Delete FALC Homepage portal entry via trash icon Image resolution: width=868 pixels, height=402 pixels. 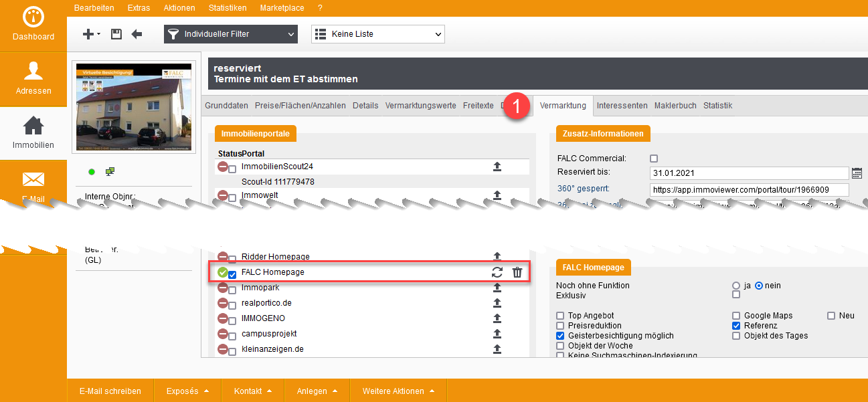[x=517, y=272]
